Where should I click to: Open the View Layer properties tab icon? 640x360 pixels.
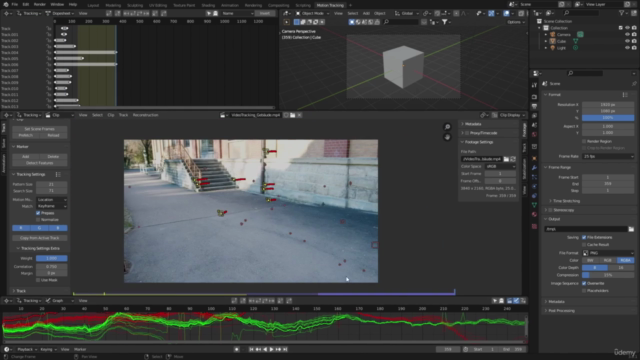pyautogui.click(x=534, y=116)
